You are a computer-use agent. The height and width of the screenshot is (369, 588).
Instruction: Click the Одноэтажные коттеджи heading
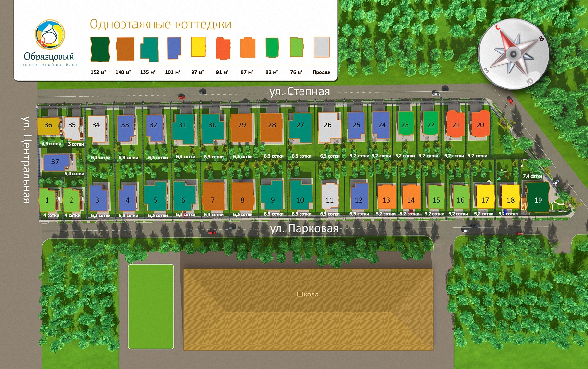[x=160, y=24]
